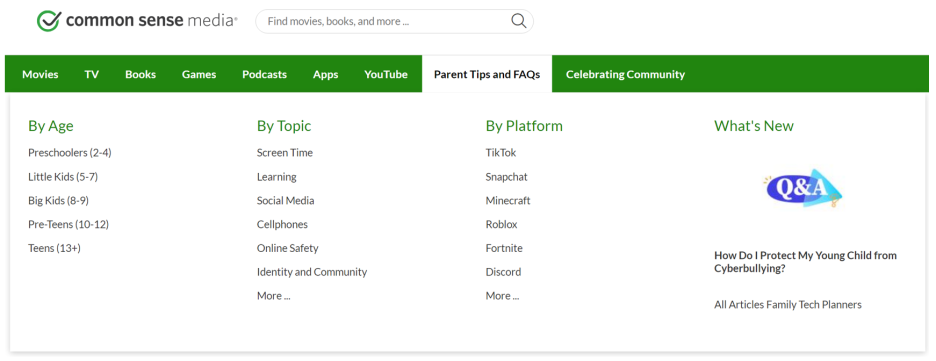Open the Books menu
The height and width of the screenshot is (361, 936).
pos(140,75)
